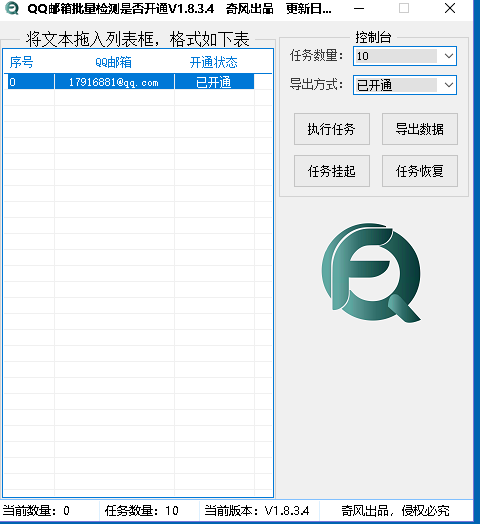
Task: Click the 已开通 status cell in row 0
Action: (214, 82)
